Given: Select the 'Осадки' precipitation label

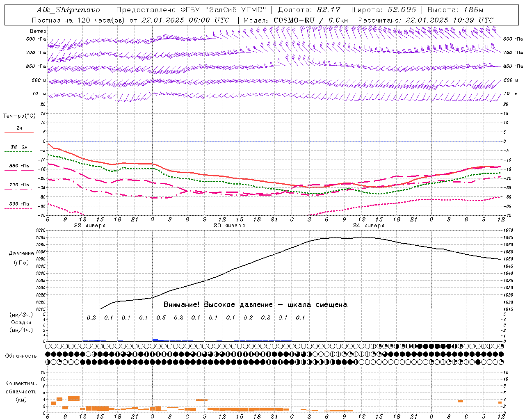Looking at the screenshot, I should click(21, 322).
